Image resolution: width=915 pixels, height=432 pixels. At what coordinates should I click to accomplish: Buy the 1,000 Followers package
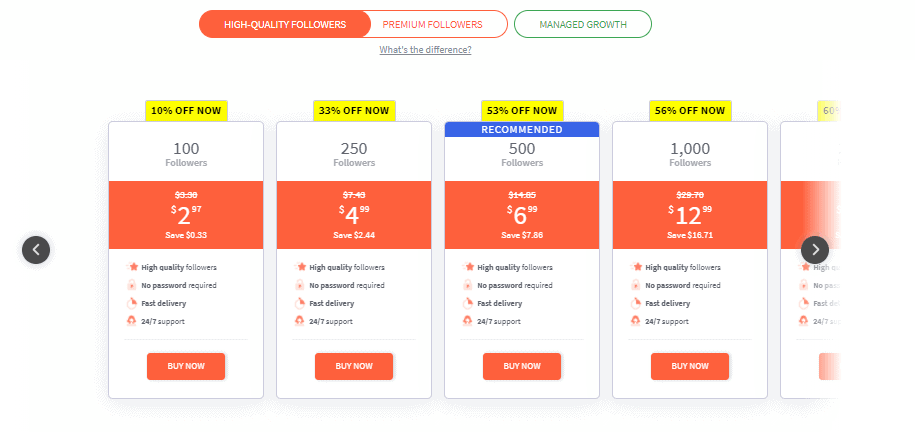(690, 366)
